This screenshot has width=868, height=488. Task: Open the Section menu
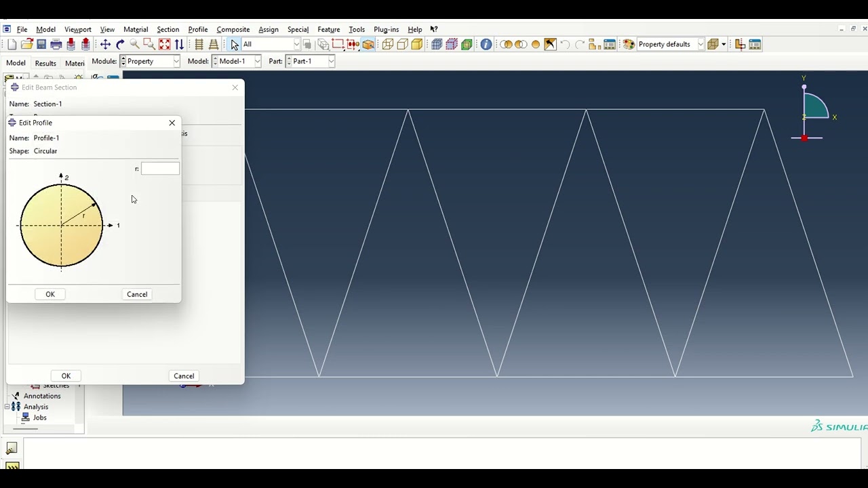tap(168, 30)
